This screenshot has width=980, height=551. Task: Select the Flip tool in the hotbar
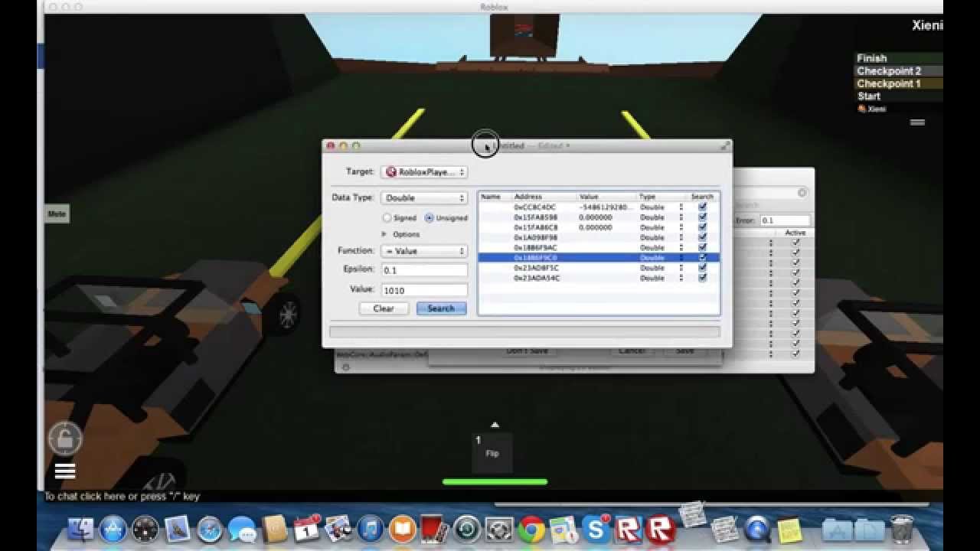click(492, 452)
